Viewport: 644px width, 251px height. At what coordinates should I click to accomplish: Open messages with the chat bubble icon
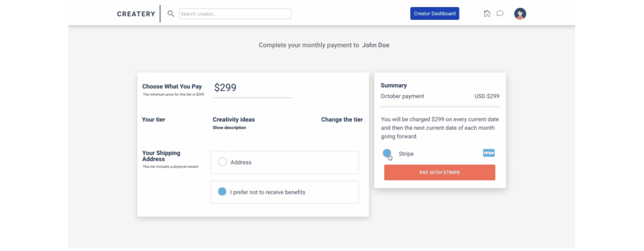pos(500,13)
